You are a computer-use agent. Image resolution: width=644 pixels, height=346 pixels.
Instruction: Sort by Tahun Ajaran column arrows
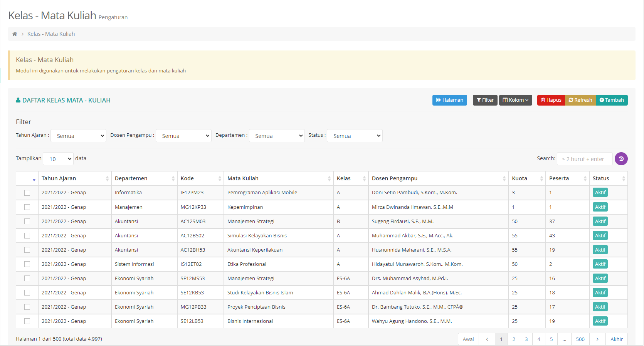tap(107, 178)
